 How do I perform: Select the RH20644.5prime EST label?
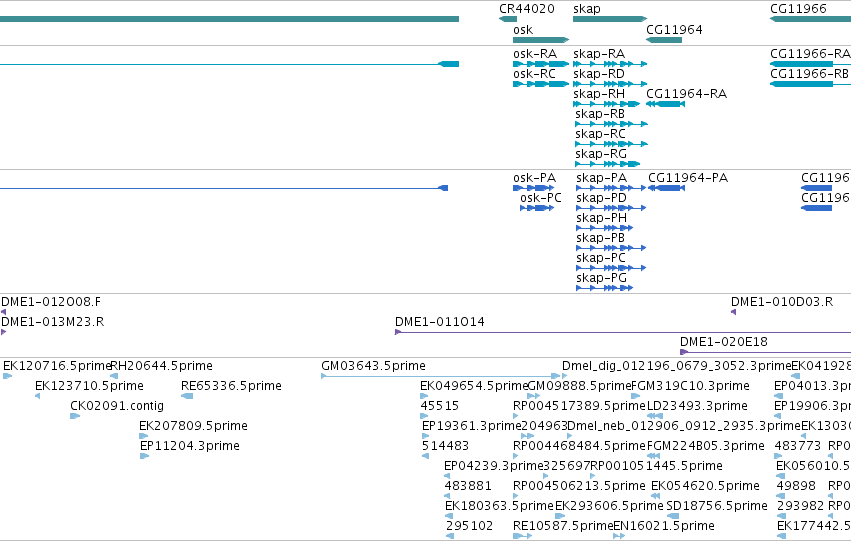pos(161,366)
